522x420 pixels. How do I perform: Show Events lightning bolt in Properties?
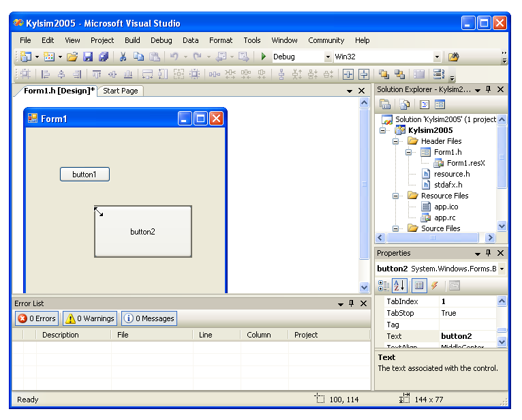coord(435,286)
